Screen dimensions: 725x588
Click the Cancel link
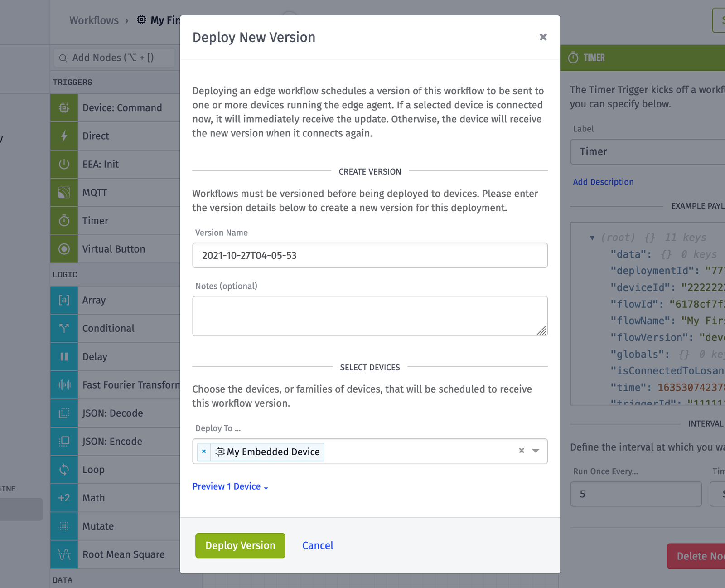click(318, 545)
